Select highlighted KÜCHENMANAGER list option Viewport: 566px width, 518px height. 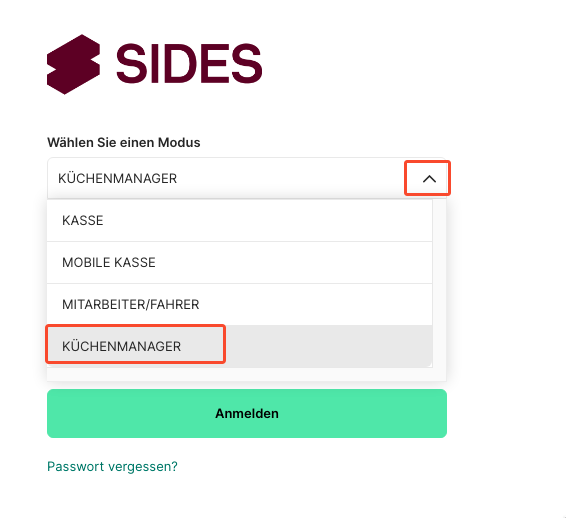[x=240, y=346]
